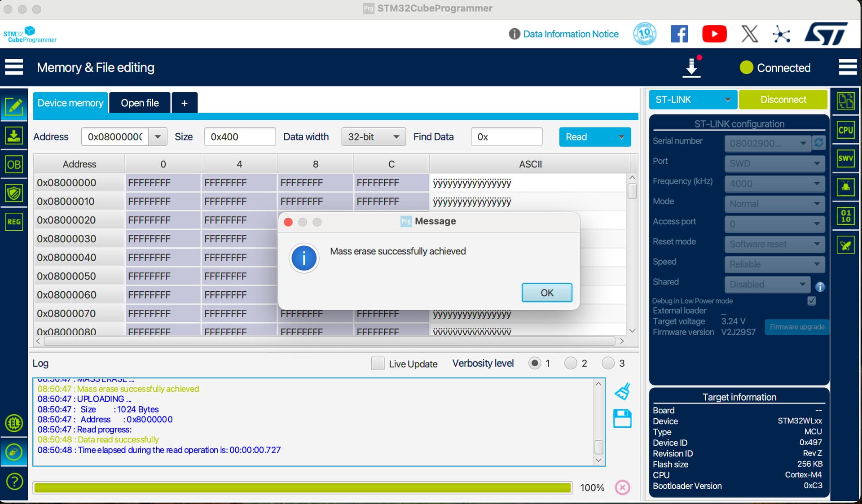862x504 pixels.
Task: Click the Find Data input field
Action: point(506,137)
